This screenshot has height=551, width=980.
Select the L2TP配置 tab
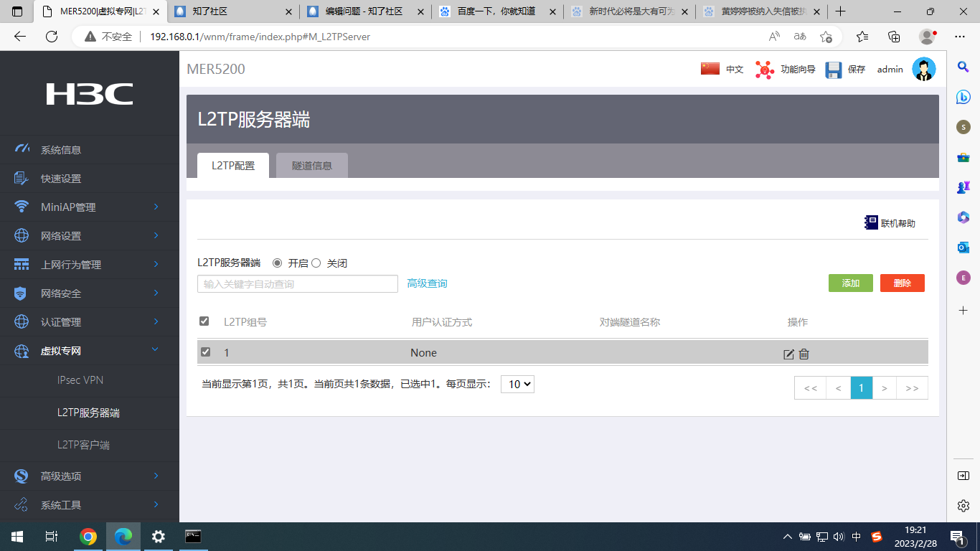pos(233,165)
